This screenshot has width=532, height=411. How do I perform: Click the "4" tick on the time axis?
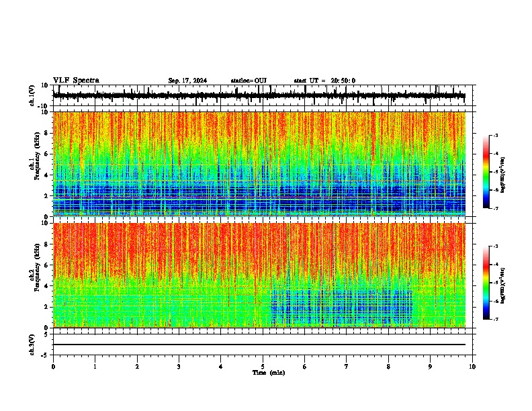coord(221,367)
